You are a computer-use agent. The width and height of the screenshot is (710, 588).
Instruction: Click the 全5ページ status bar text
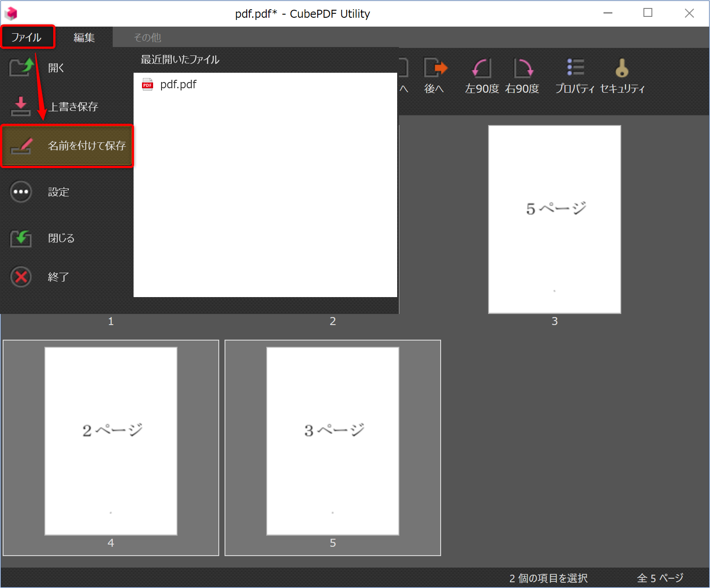659,578
